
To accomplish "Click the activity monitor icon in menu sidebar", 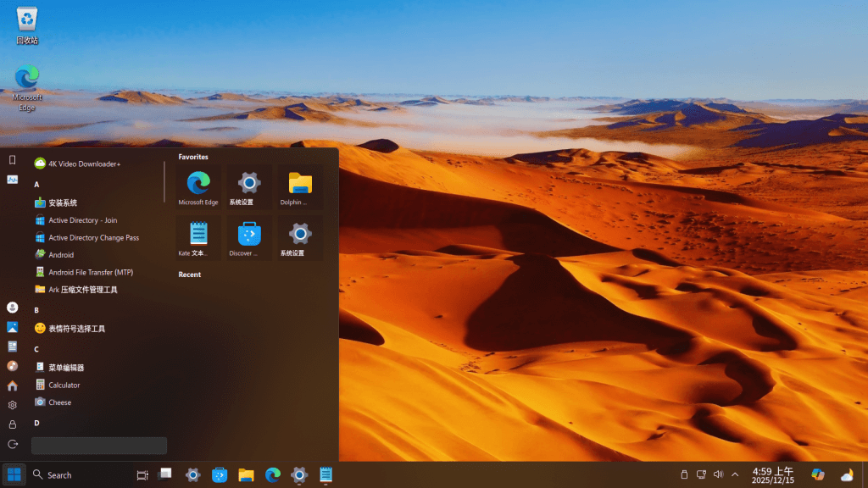I will [12, 180].
